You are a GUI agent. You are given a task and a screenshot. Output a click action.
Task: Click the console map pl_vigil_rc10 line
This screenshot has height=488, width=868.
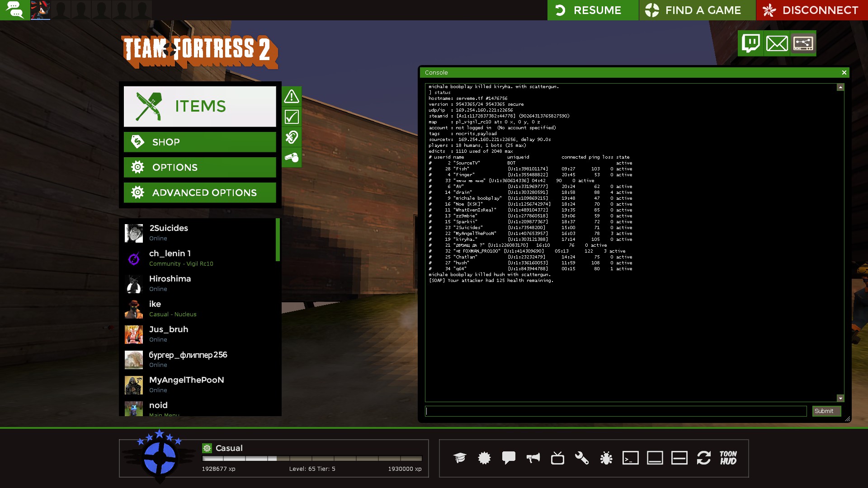click(484, 122)
